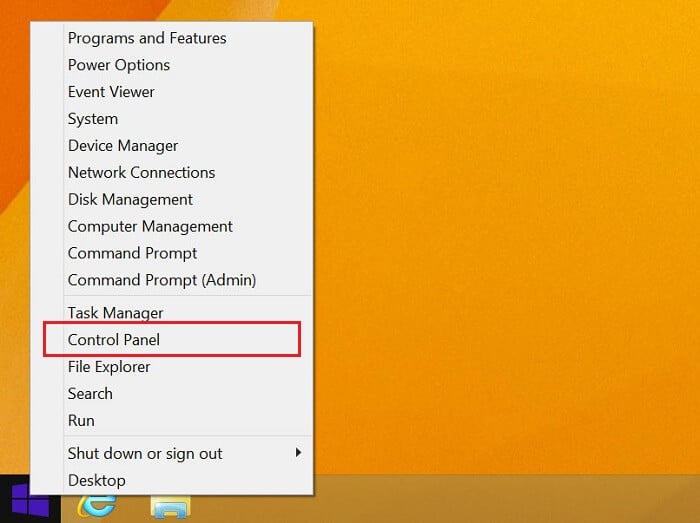Open Event Viewer

tap(171, 91)
